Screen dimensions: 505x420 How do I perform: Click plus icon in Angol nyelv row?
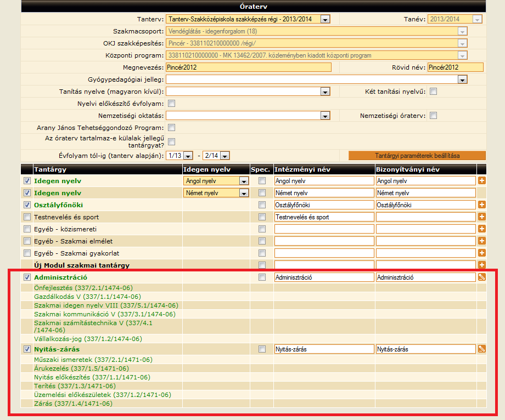tap(481, 180)
